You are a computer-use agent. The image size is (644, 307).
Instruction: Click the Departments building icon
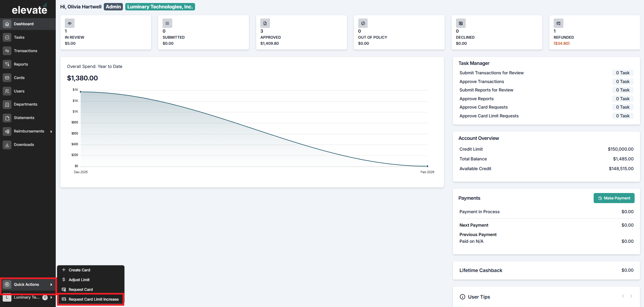[x=7, y=105]
